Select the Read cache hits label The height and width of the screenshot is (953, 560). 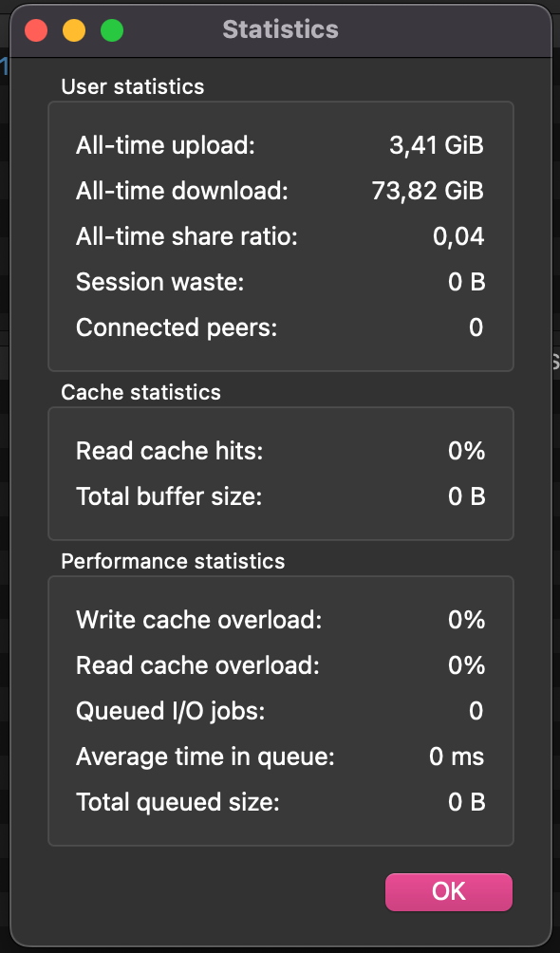tap(170, 451)
